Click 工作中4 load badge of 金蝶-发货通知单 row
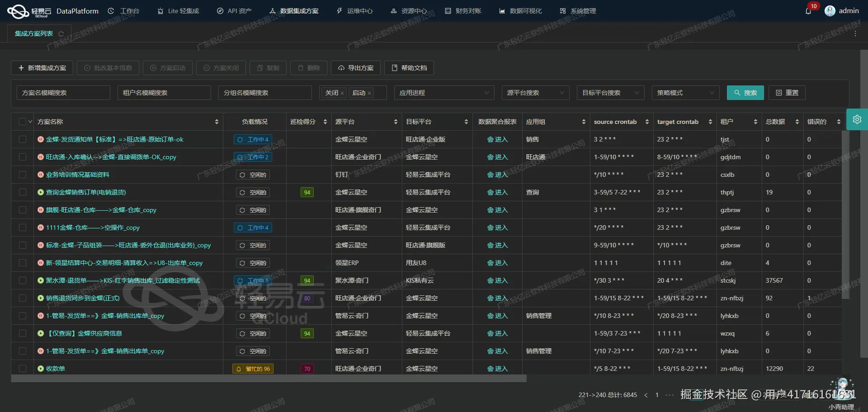The height and width of the screenshot is (412, 868). 253,139
